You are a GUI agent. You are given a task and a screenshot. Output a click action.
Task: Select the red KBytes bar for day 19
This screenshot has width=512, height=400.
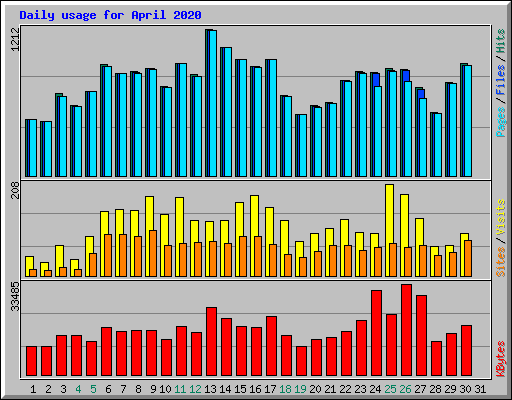point(301,361)
